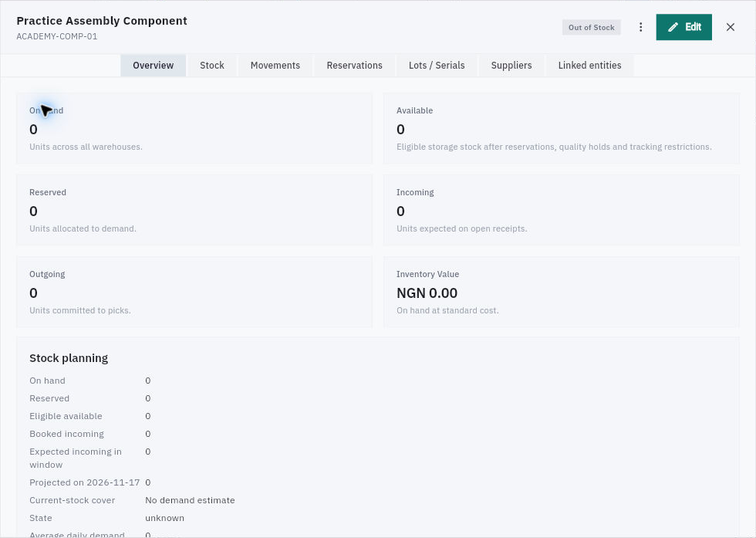Click the Reserved card label

coord(48,192)
